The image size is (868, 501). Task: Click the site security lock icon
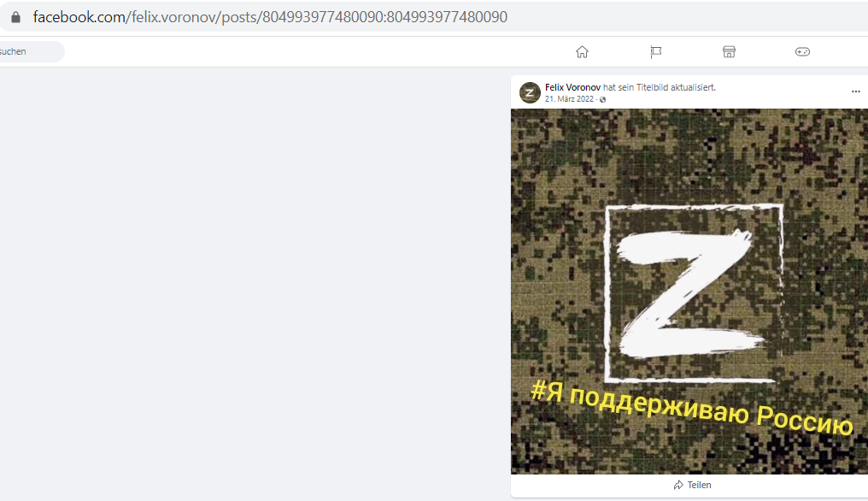(16, 17)
